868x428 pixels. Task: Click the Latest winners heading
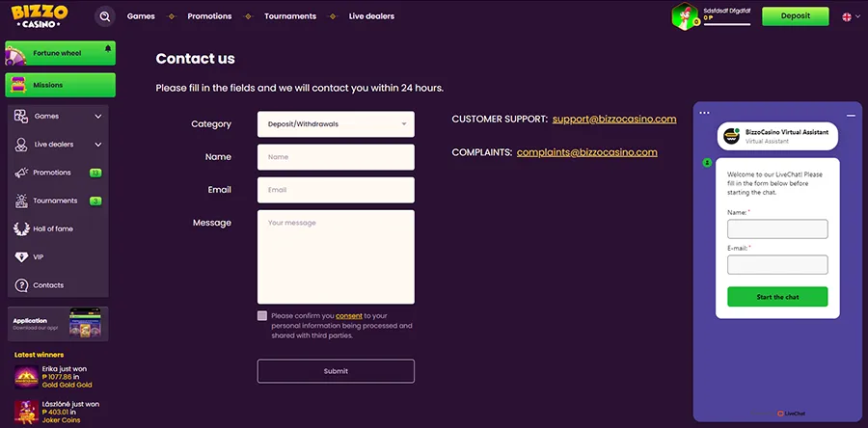click(39, 355)
